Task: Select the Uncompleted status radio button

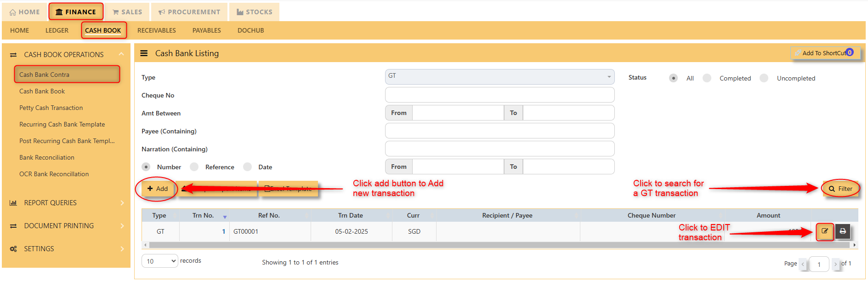Action: pyautogui.click(x=764, y=78)
